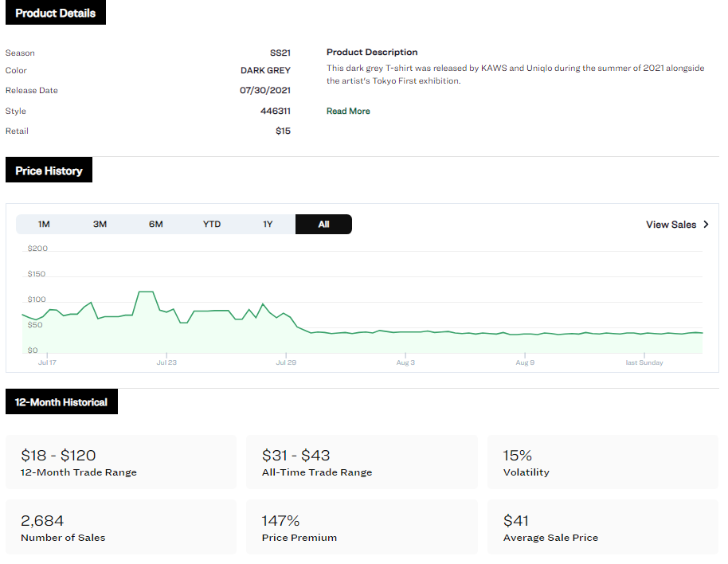Click the Aug 9 axis label
728x564 pixels.
pos(525,362)
